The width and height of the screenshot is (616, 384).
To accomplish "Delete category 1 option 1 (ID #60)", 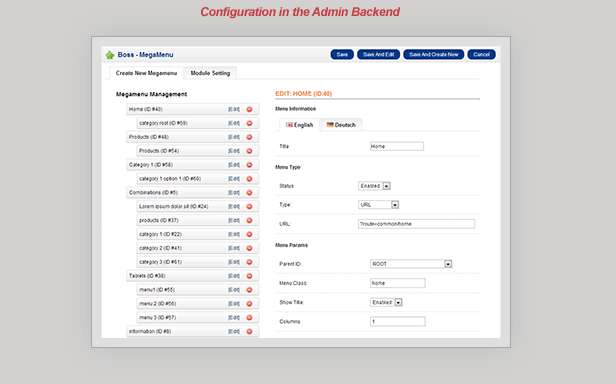I will tap(249, 179).
